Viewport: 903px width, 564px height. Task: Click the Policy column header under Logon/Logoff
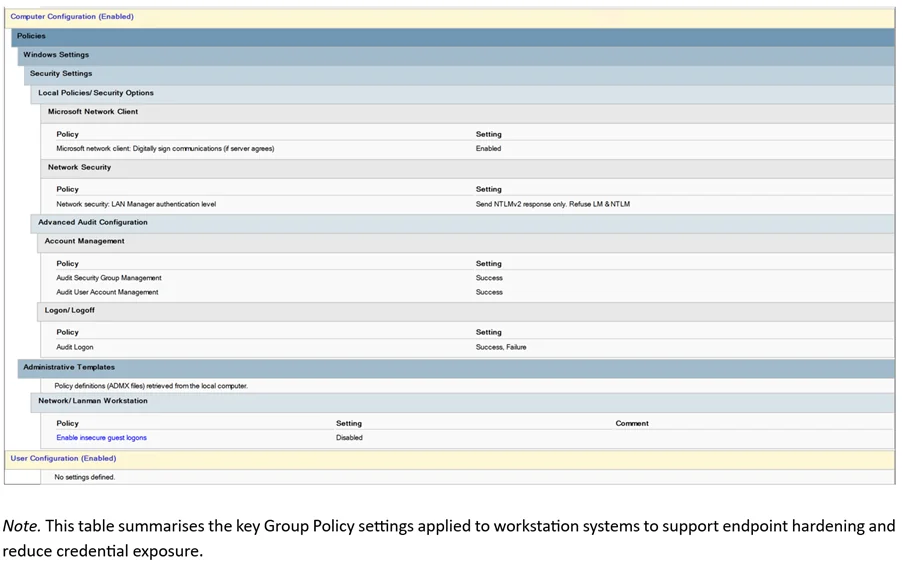67,332
